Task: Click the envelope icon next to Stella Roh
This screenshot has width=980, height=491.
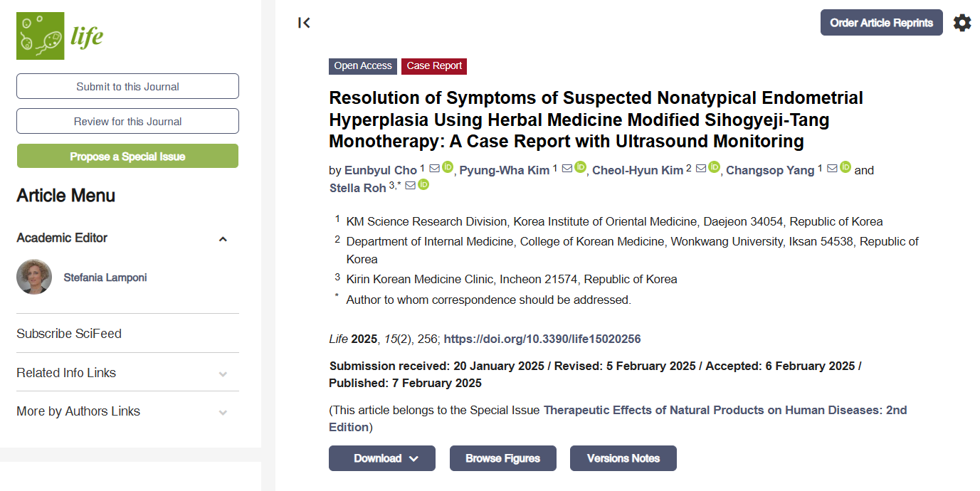Action: tap(410, 186)
